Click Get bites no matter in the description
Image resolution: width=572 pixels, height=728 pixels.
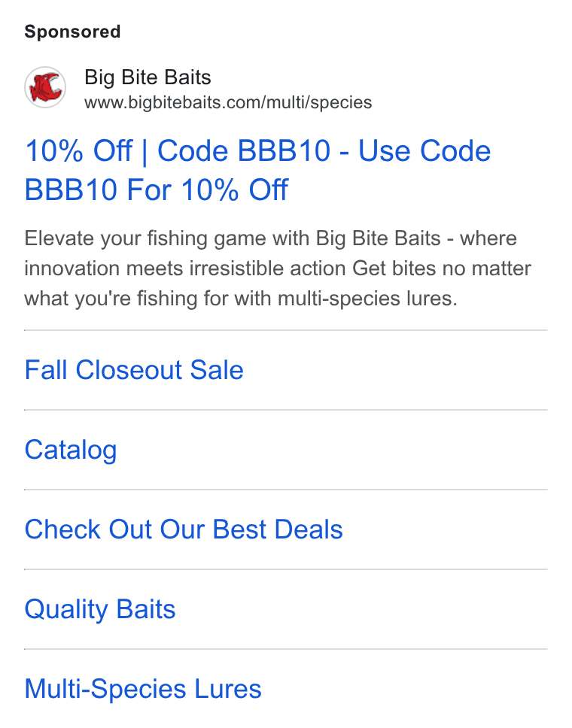442,268
